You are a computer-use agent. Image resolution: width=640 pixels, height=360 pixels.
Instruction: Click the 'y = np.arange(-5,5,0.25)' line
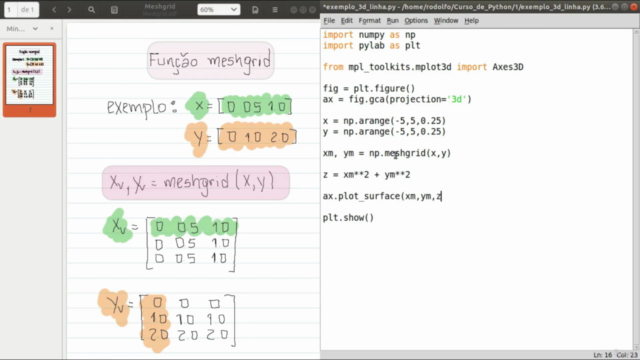click(x=384, y=132)
